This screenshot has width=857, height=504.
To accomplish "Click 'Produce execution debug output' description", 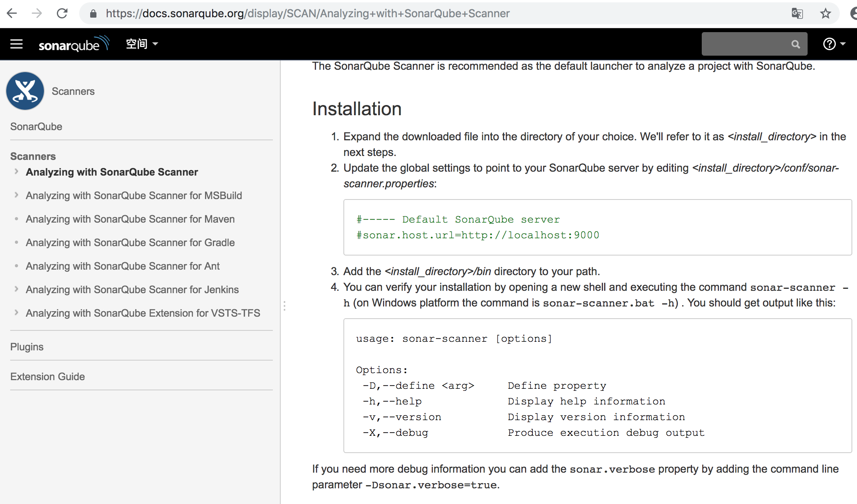I will click(606, 433).
